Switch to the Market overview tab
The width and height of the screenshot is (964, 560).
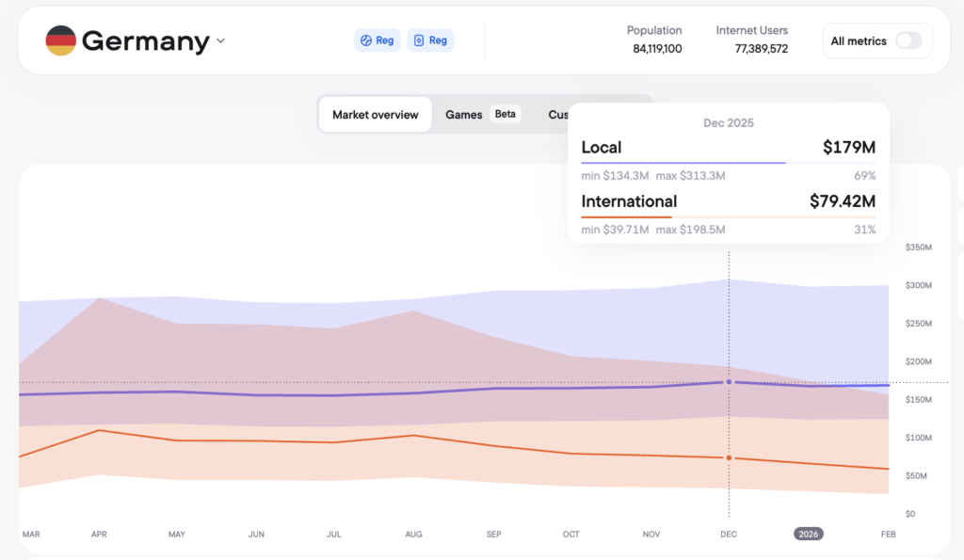click(375, 115)
